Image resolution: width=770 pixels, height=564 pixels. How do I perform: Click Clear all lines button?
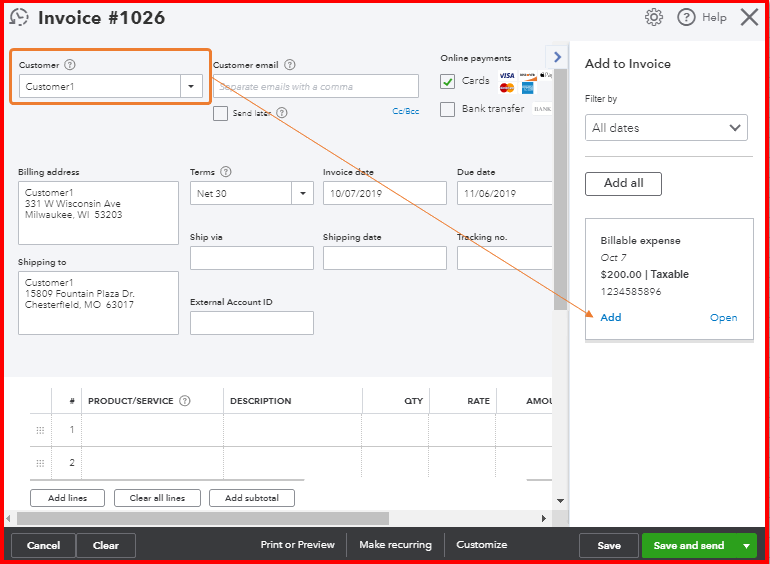(157, 498)
